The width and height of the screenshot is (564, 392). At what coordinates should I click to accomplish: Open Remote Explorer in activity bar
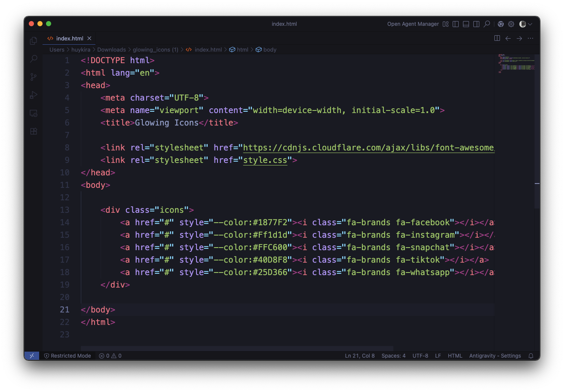tap(34, 113)
